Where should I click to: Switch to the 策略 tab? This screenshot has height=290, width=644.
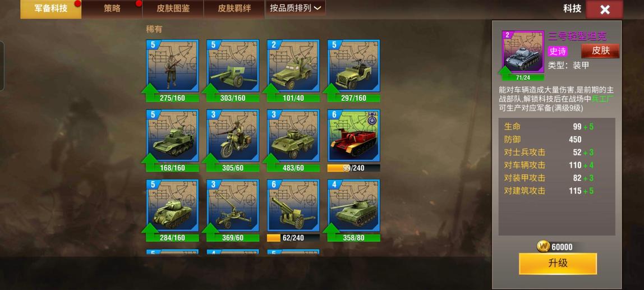112,8
